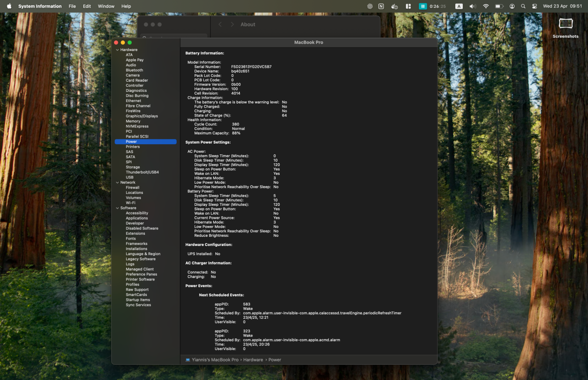Image resolution: width=588 pixels, height=380 pixels.
Task: Collapse the Software section
Action: tap(118, 208)
